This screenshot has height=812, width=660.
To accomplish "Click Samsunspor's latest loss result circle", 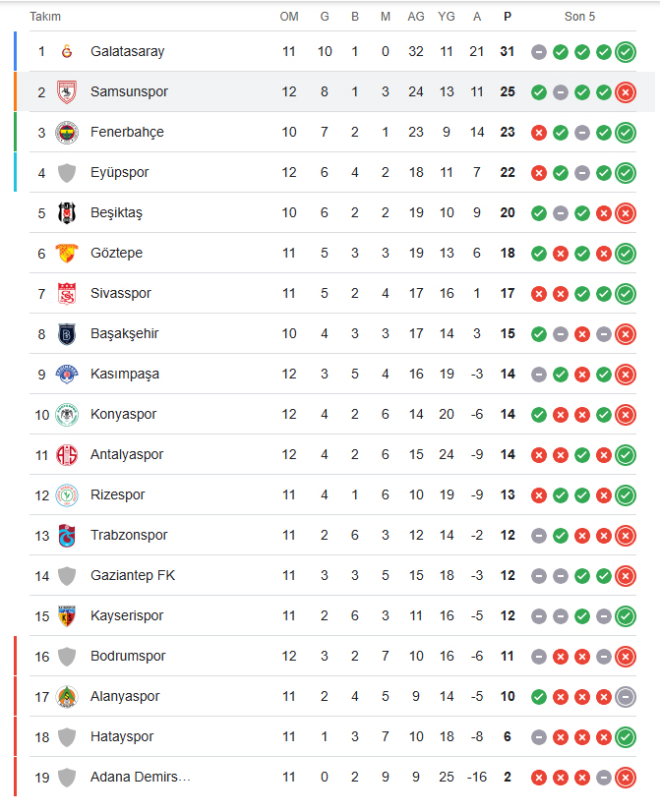I will pos(626,92).
